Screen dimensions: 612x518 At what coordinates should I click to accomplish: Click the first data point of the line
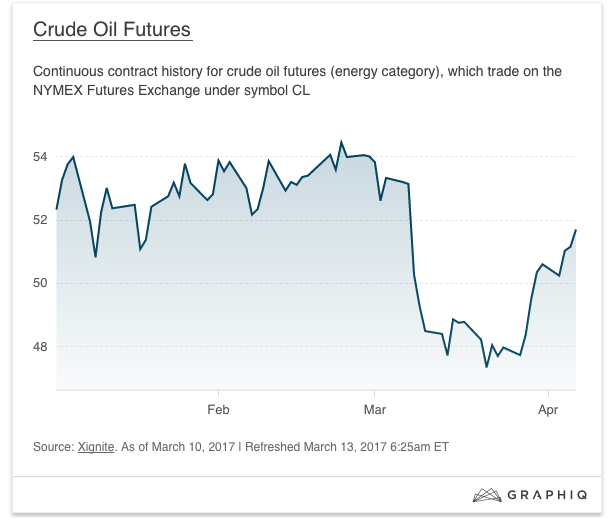(x=57, y=208)
